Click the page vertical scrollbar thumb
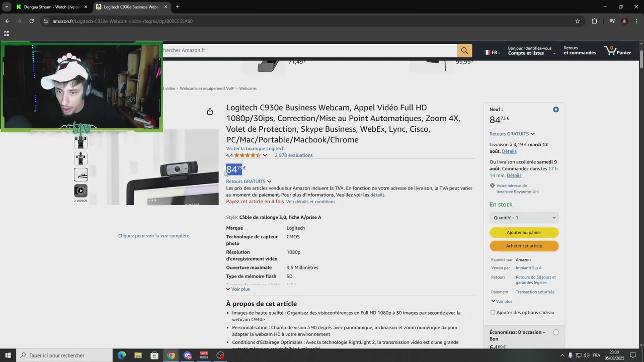 (641, 58)
